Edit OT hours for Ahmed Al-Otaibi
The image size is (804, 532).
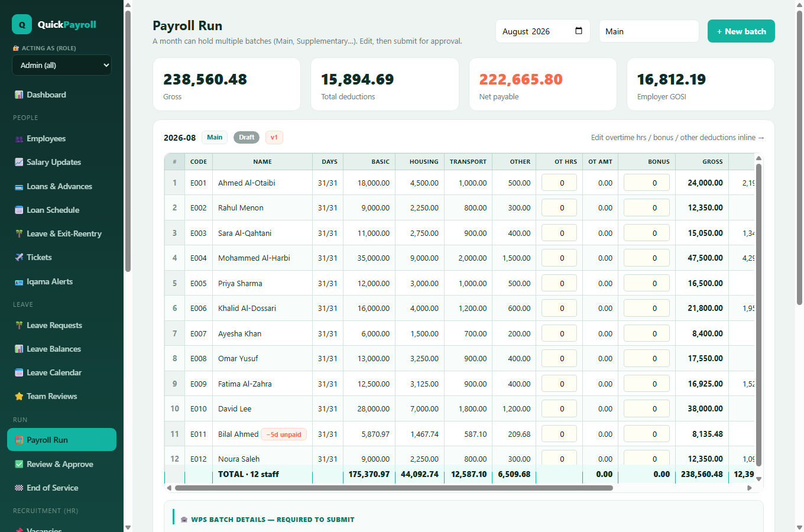point(559,183)
